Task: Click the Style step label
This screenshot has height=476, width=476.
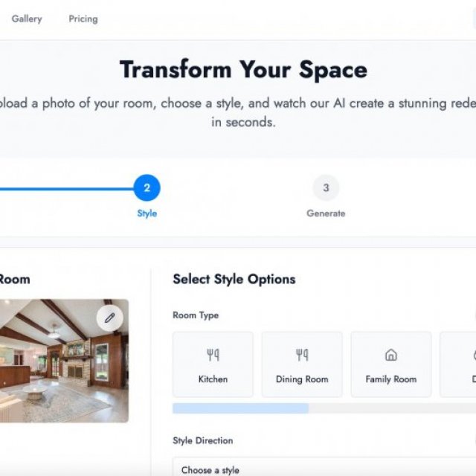Action: coord(147,213)
